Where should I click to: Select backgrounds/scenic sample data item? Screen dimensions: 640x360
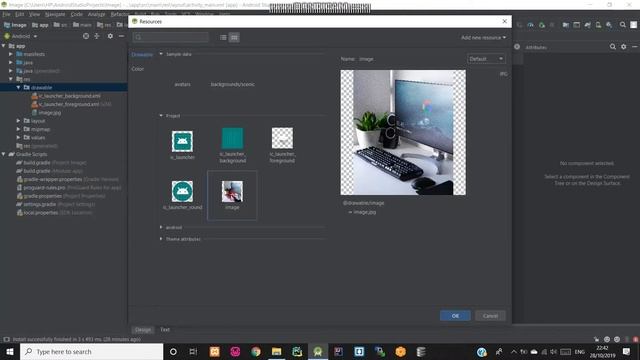click(233, 84)
